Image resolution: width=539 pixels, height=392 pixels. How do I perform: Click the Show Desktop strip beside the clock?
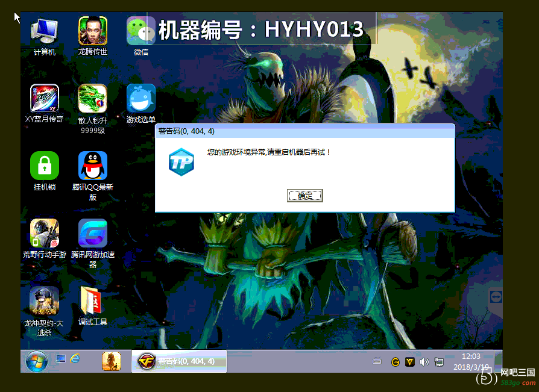(499, 361)
